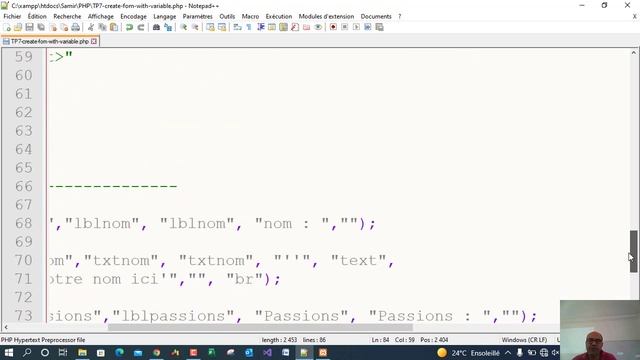This screenshot has height=360, width=640.
Task: Click the horizontal scrollbar left arrow
Action: click(6, 327)
